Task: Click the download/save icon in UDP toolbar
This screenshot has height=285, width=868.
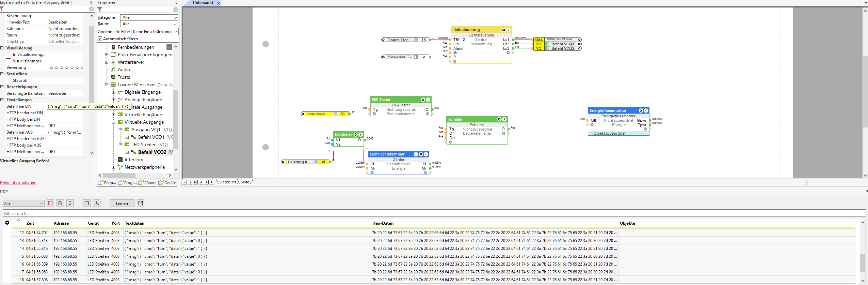Action: [97, 203]
